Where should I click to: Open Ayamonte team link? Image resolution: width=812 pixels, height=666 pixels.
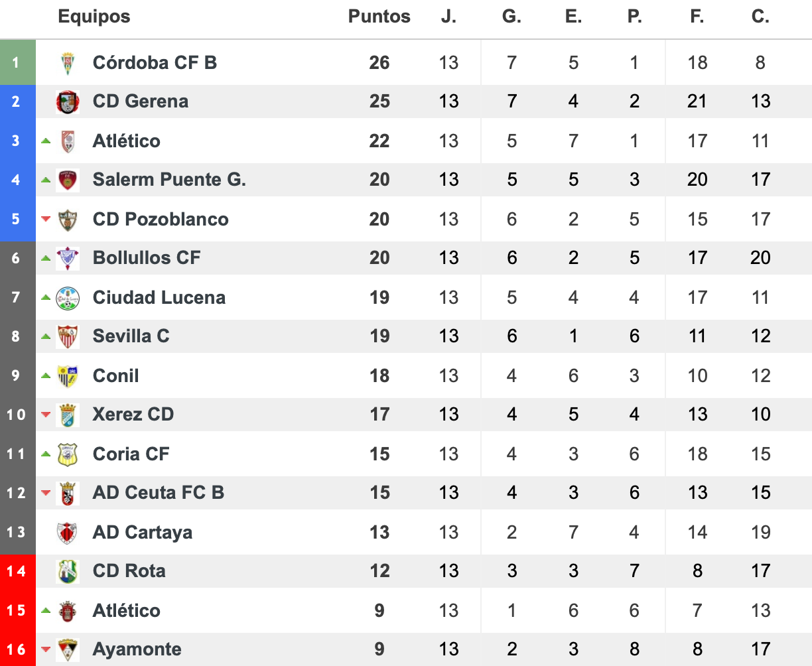point(137,649)
